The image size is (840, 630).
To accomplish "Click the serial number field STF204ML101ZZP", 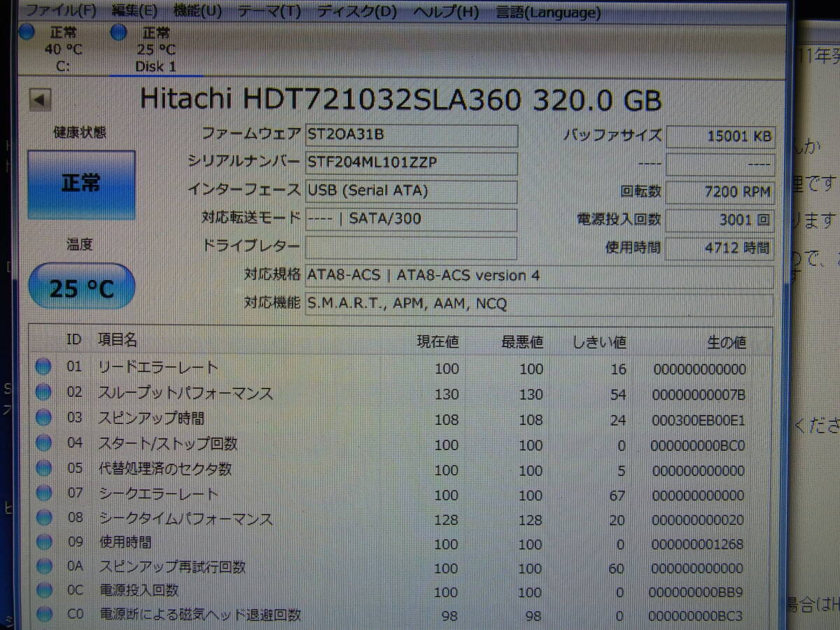I will 412,163.
